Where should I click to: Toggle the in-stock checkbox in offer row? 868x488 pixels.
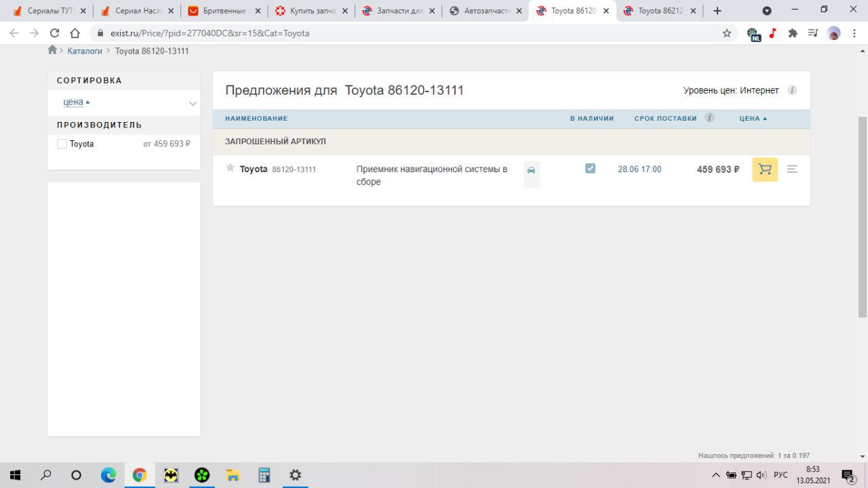click(x=590, y=168)
